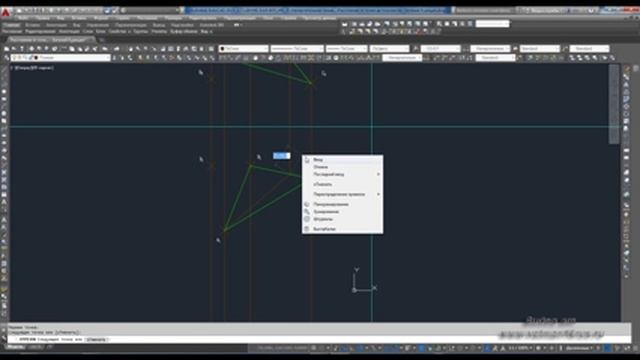Viewport: 640px width, 360px height.
Task: Switch to the Лист1 layout tab
Action: click(35, 347)
